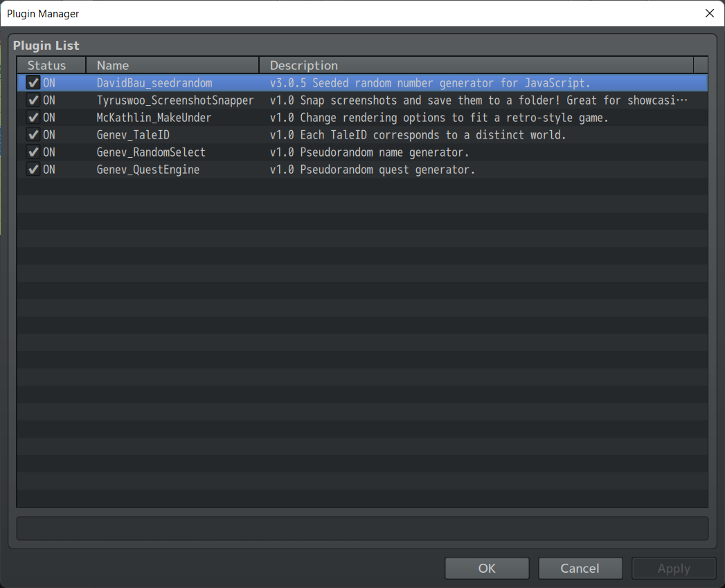This screenshot has height=588, width=725.
Task: Click the Name column header
Action: pos(112,65)
